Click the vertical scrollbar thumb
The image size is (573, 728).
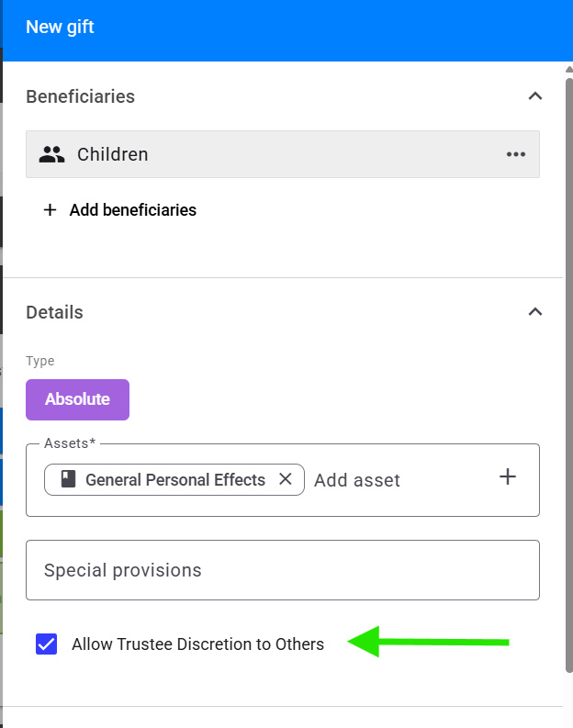point(569,375)
